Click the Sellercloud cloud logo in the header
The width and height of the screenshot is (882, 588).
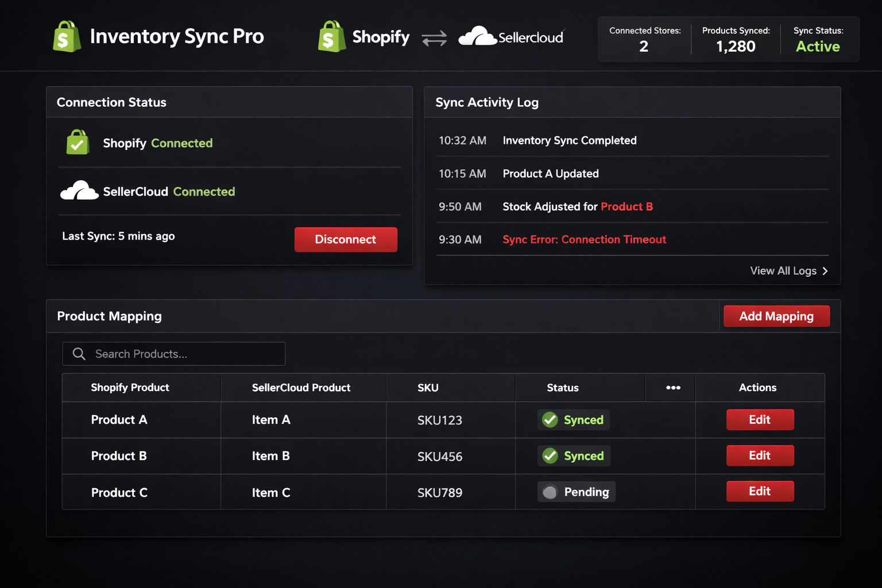click(x=477, y=36)
